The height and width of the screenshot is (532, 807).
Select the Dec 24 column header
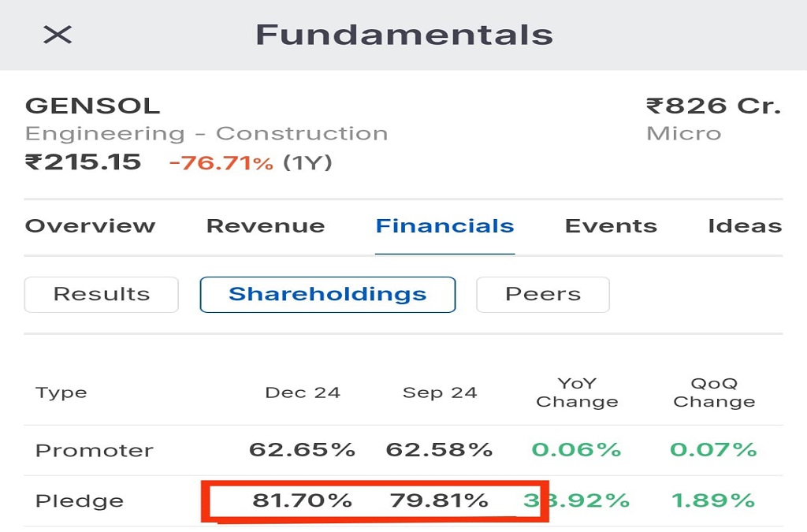click(x=303, y=392)
